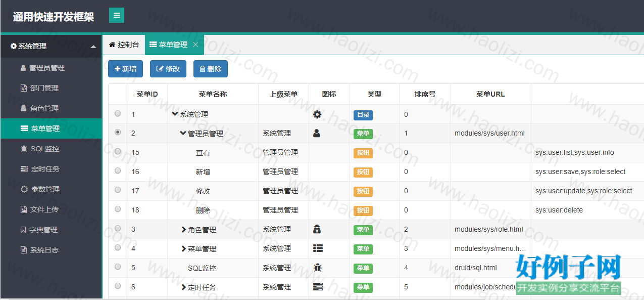Click the 目录 type badge in row 1
The height and width of the screenshot is (300, 644).
[363, 115]
